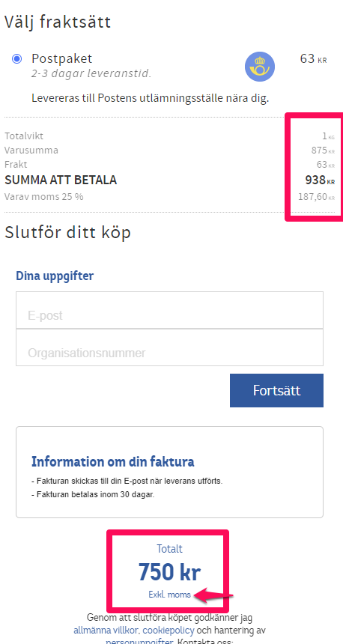Focus the E-post input field

click(169, 310)
